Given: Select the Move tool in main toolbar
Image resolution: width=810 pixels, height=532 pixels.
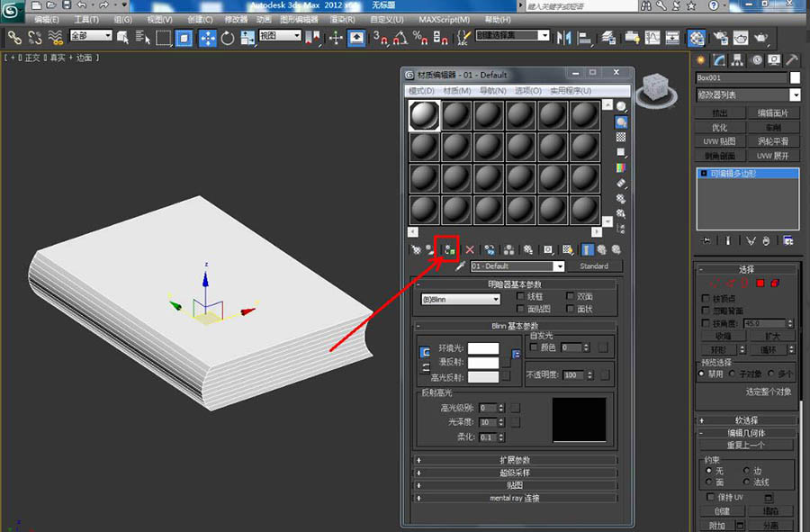Looking at the screenshot, I should 207,38.
